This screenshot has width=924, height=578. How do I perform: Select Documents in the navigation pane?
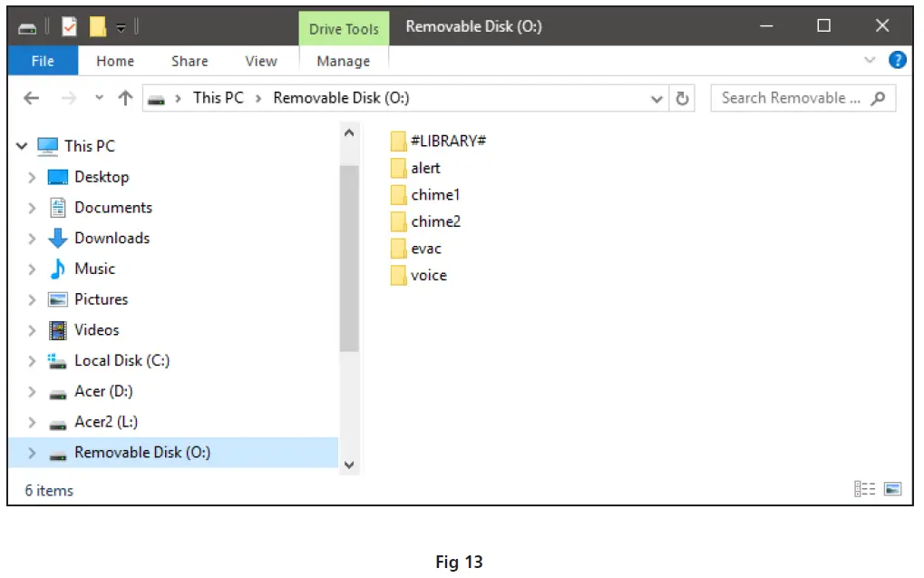click(113, 208)
